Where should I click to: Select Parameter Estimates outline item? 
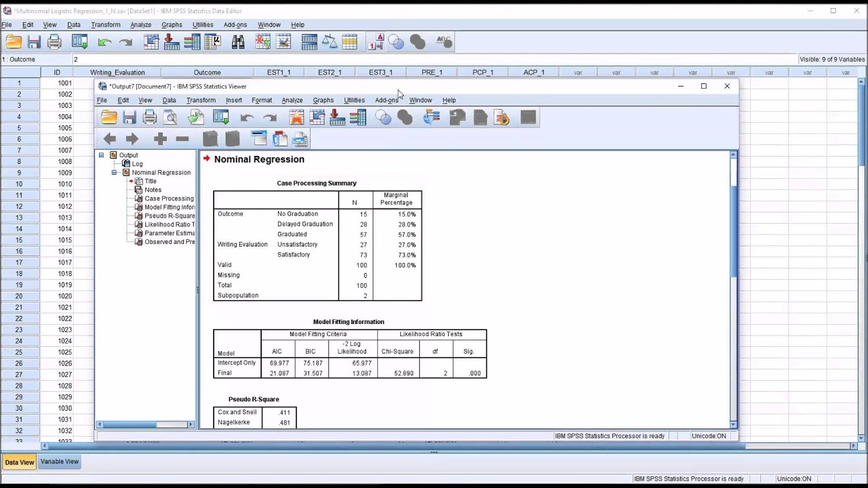point(169,233)
